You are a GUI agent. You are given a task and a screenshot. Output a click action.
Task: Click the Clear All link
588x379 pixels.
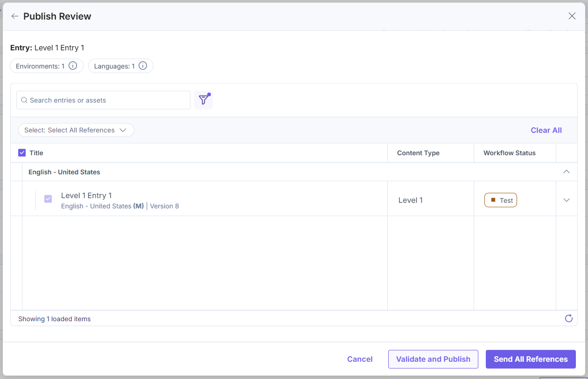[546, 130]
